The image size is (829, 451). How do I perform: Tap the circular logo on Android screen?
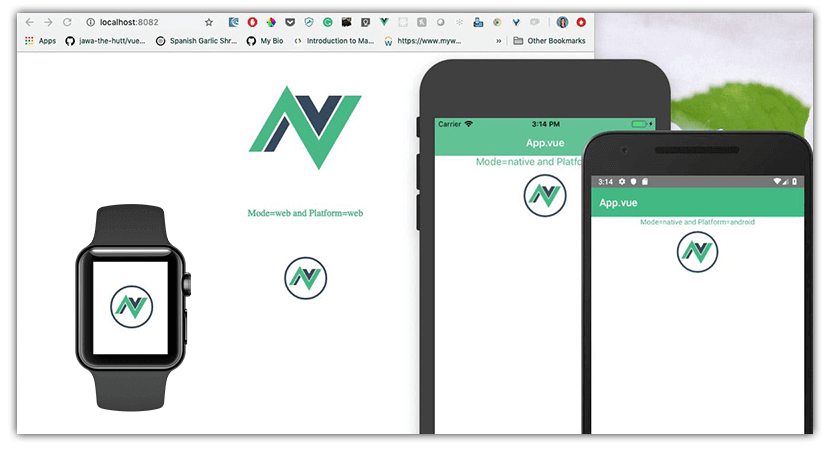(697, 252)
